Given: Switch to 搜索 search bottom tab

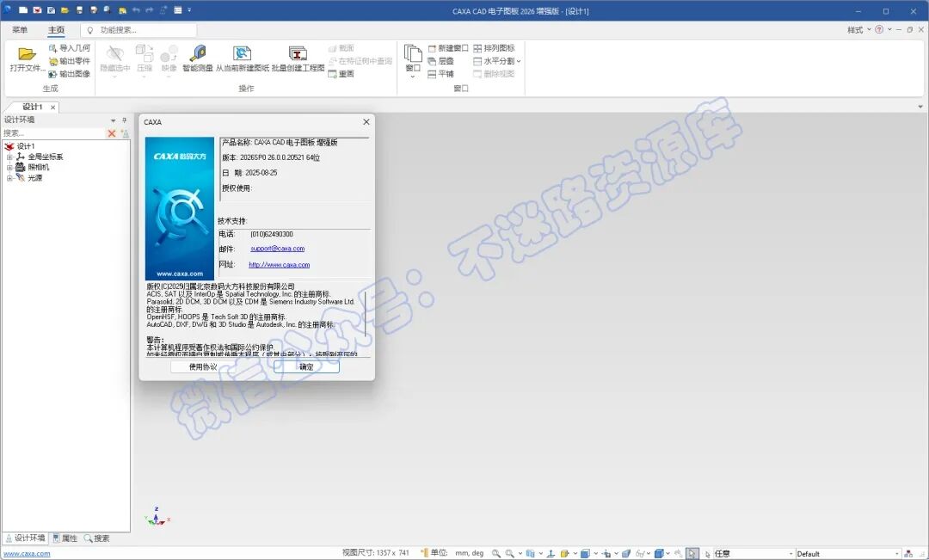Looking at the screenshot, I should click(96, 538).
